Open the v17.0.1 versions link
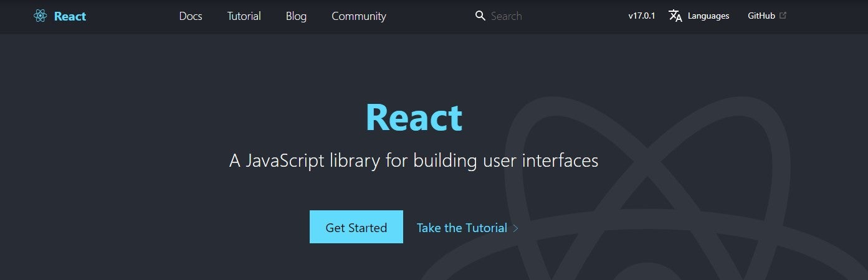The height and width of the screenshot is (280, 868). [641, 16]
